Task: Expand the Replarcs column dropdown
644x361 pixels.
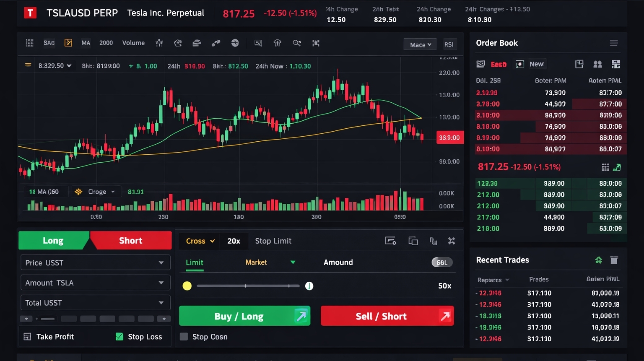Action: click(x=493, y=280)
